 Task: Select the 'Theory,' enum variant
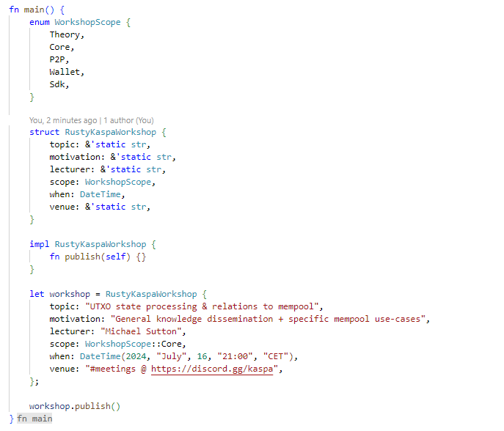[67, 35]
